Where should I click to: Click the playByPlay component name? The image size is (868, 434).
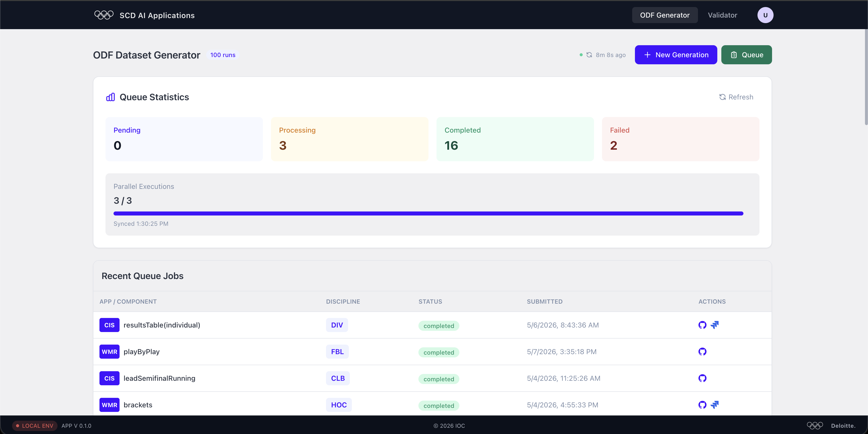(141, 352)
